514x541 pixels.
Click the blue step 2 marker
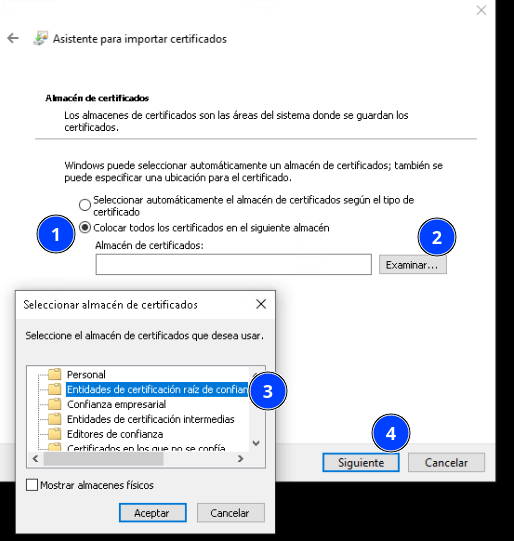437,237
